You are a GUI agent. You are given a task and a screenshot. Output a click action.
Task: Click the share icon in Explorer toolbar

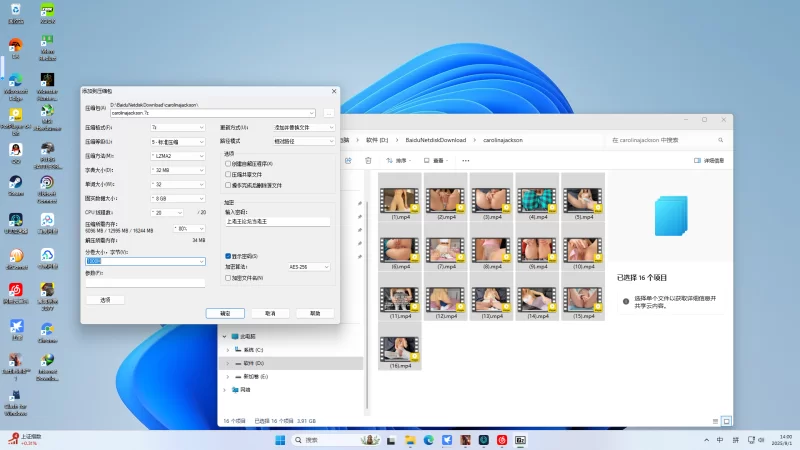tap(348, 160)
